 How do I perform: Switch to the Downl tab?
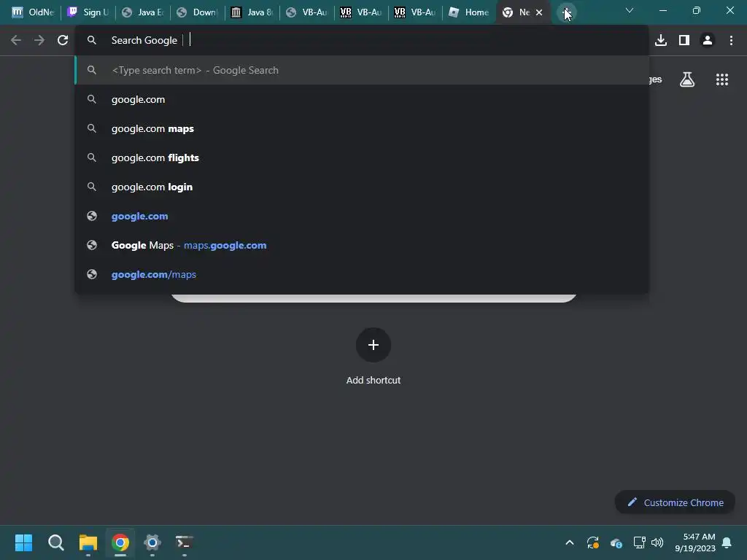197,12
